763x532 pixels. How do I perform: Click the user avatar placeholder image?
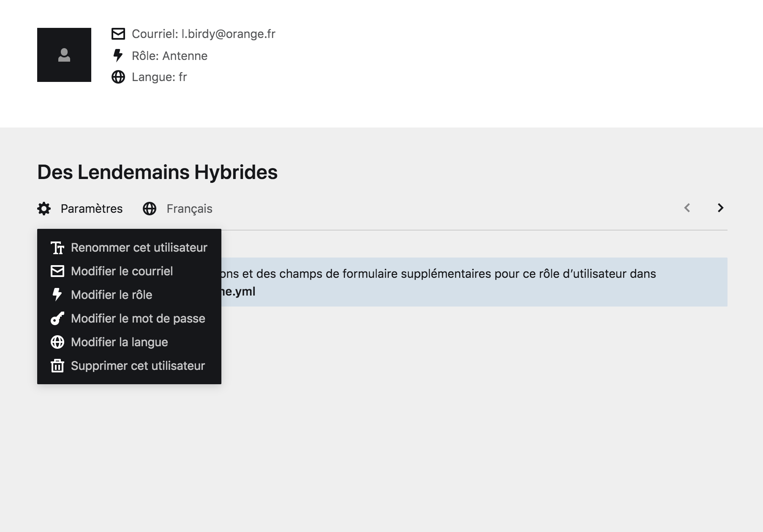(64, 55)
